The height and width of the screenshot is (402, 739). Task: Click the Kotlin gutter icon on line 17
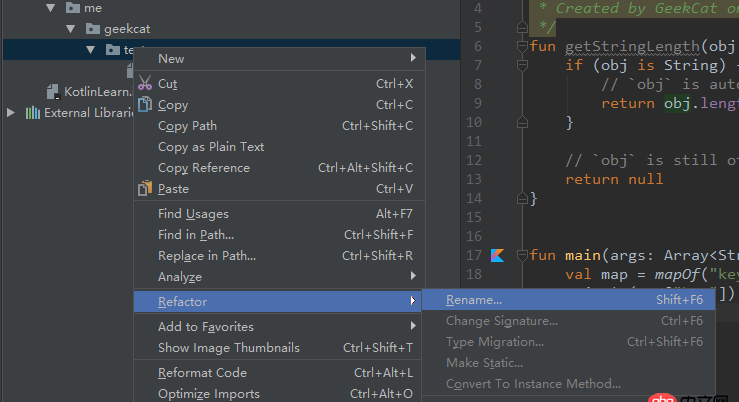(497, 255)
